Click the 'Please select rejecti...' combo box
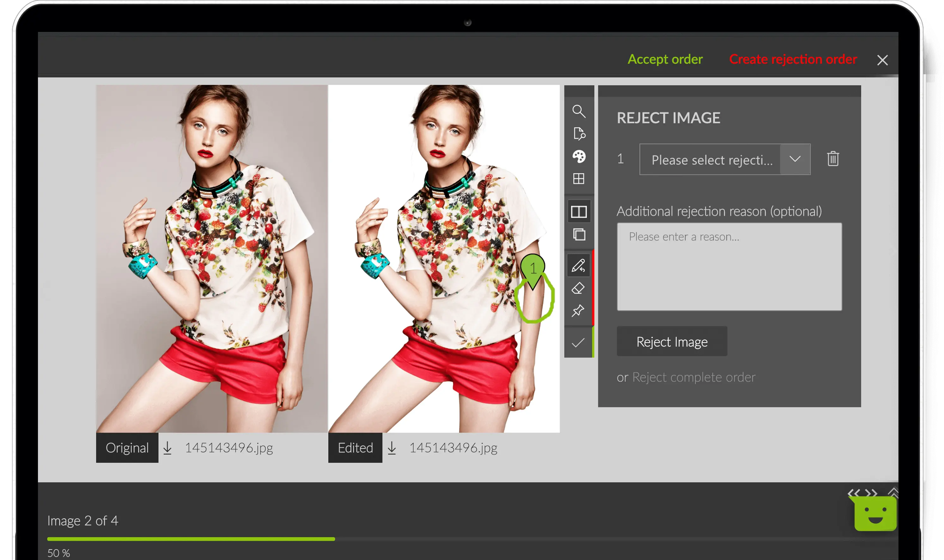 [725, 159]
